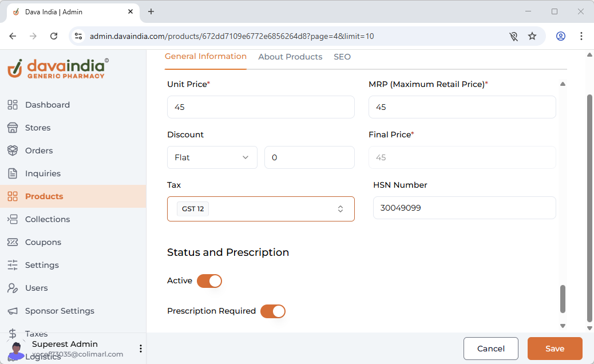Expand the Tax GST 12 selector
Screen dimensions: 594x364
click(x=260, y=209)
